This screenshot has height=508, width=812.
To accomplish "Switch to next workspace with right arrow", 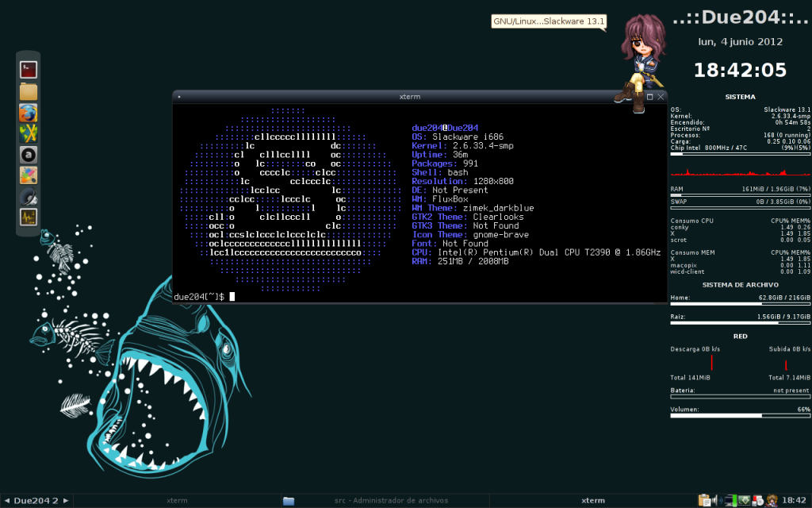I will click(x=66, y=501).
